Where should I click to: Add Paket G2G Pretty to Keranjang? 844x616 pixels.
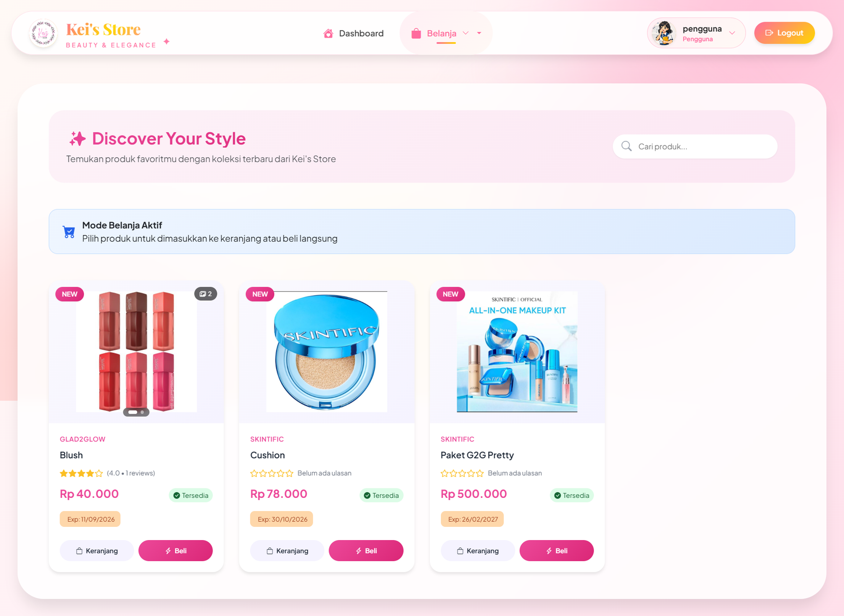click(477, 551)
